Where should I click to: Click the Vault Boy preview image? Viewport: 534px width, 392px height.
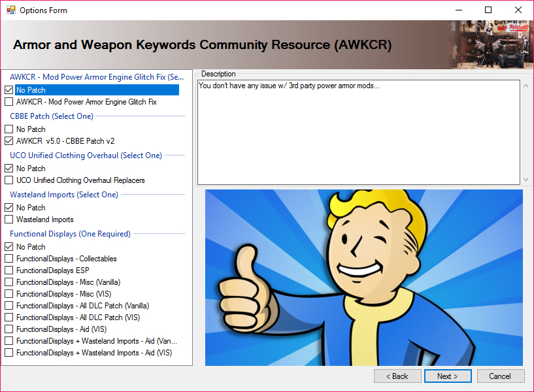point(363,278)
